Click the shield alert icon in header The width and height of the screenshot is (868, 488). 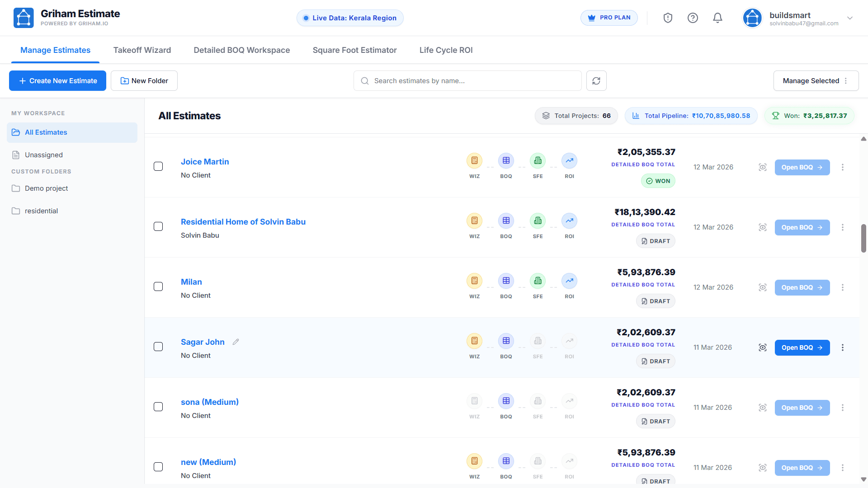pyautogui.click(x=668, y=18)
